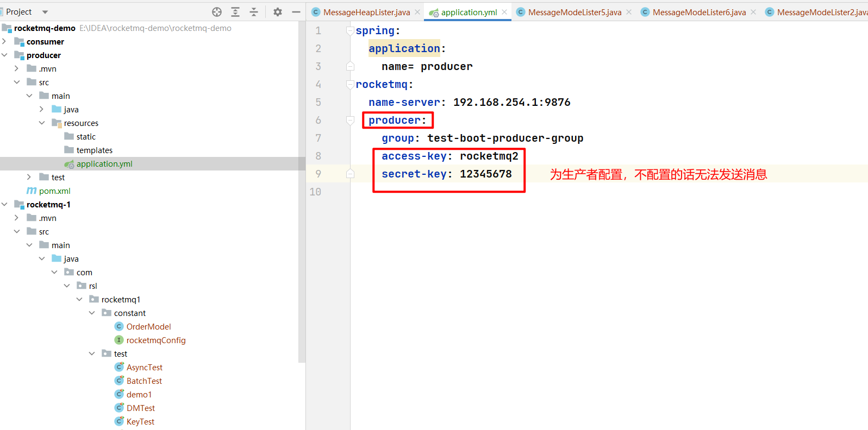Close the MessageModeLister6.java tab
The image size is (868, 430).
coord(753,12)
